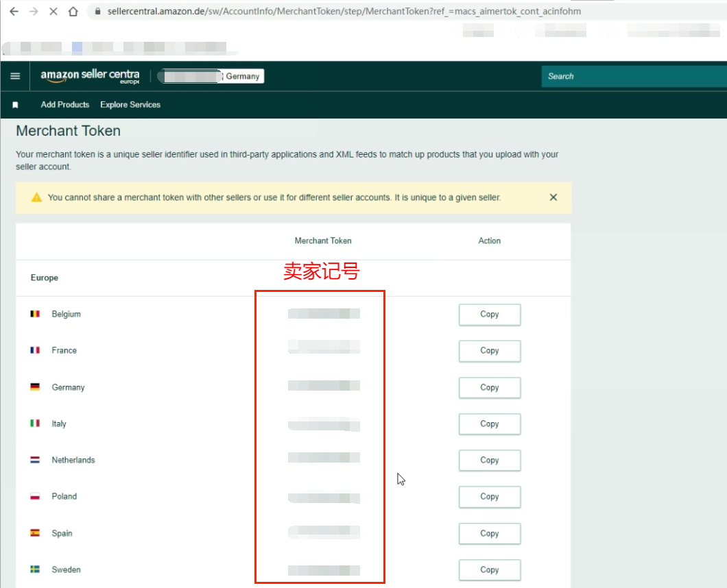Viewport: 727px width, 588px height.
Task: Click the Merchant Token column header
Action: (323, 241)
